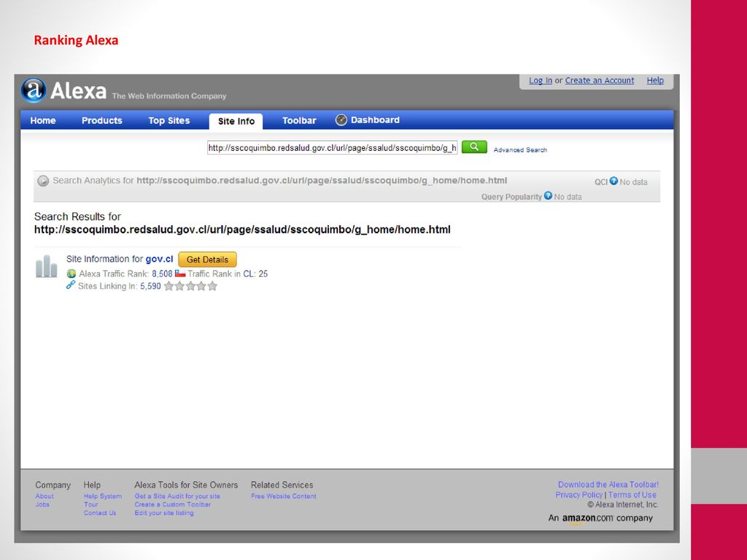
Task: Click the Alexa logo icon
Action: (34, 90)
